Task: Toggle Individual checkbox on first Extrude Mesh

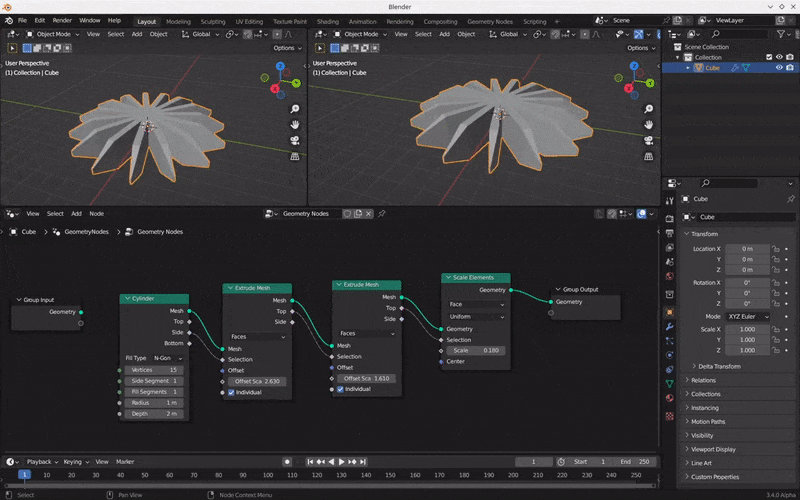Action: pyautogui.click(x=232, y=392)
